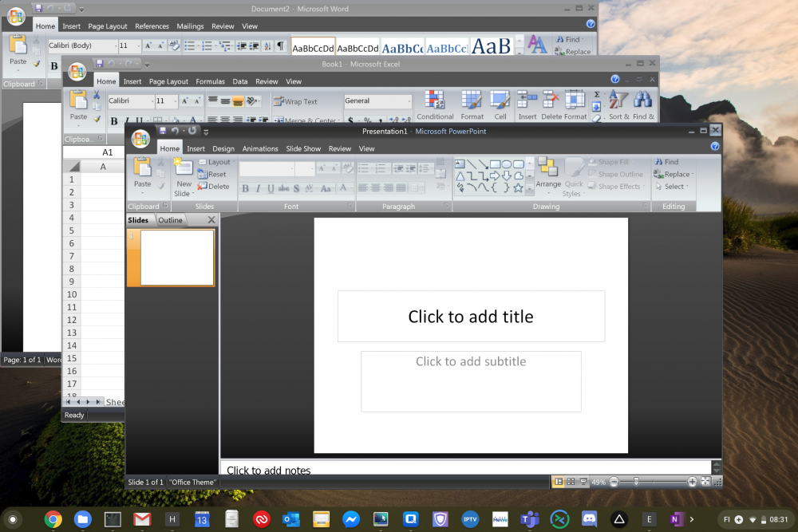Select the Oval shape in shapes gallery
The image size is (798, 532).
(507, 164)
